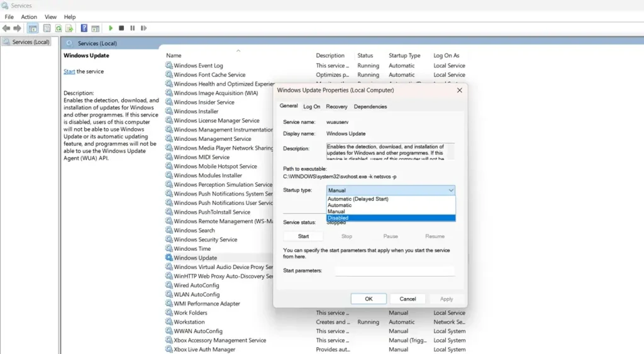Screen dimensions: 644x354
Task: Choose Manual in the startup type list
Action: tap(391, 211)
